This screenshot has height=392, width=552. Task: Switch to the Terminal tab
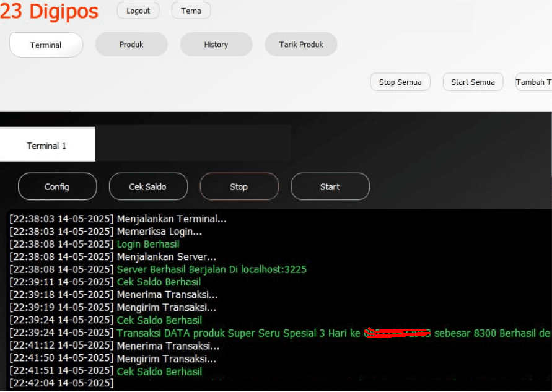coord(46,45)
